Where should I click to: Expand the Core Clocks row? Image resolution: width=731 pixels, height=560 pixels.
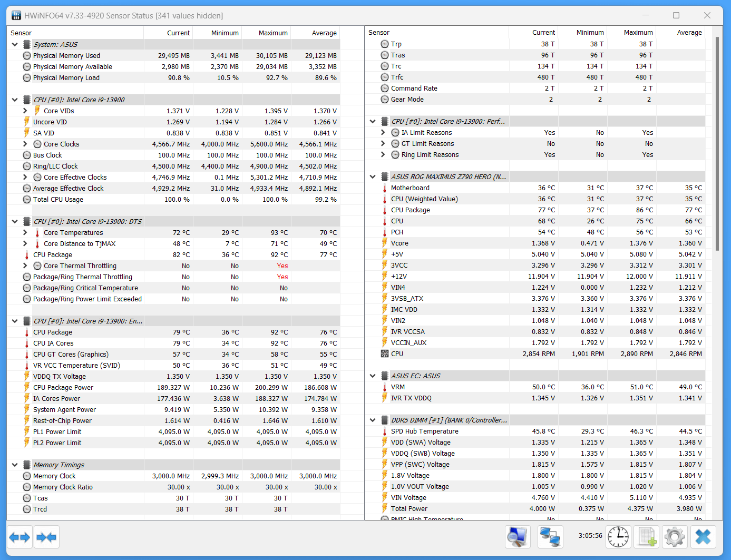click(x=25, y=144)
